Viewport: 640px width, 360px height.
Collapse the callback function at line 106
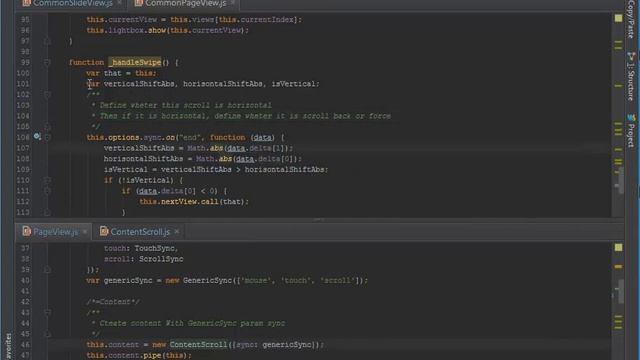pos(47,138)
